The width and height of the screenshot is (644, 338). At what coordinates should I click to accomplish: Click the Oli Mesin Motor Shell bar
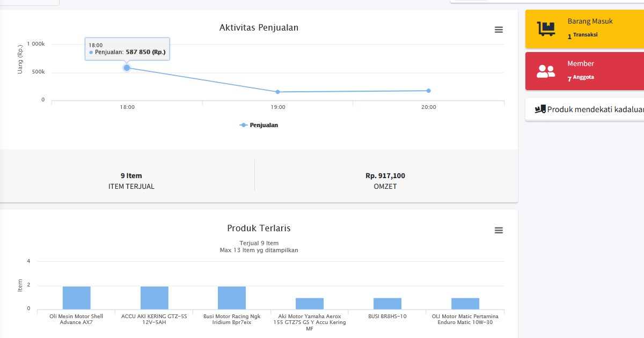point(76,298)
